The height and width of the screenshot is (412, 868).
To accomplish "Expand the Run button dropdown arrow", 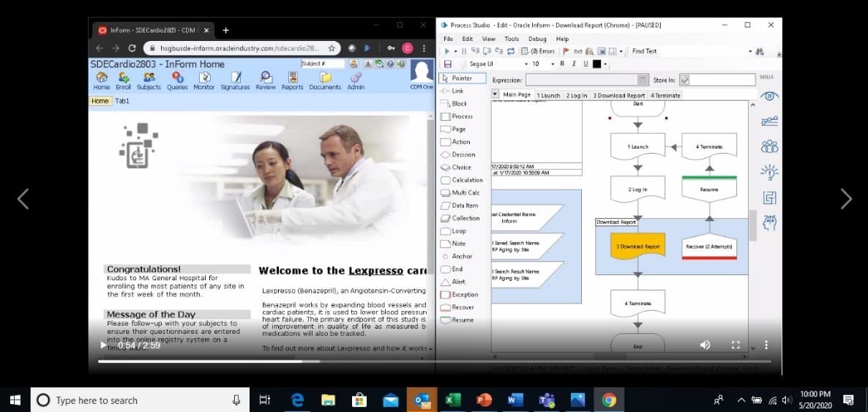I will pyautogui.click(x=455, y=51).
